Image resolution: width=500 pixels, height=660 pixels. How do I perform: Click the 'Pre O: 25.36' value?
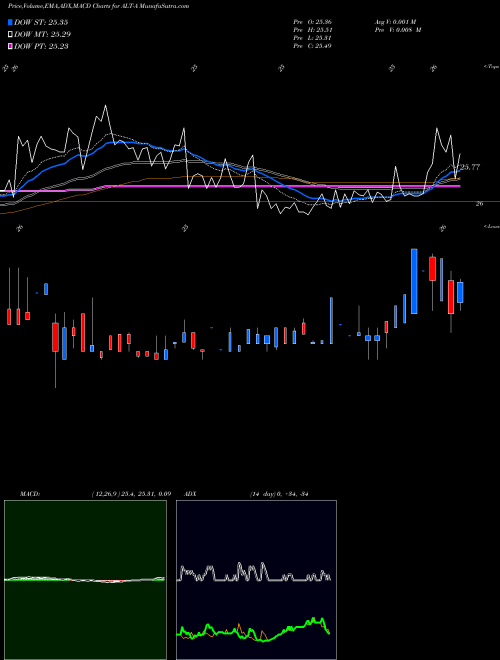point(313,22)
